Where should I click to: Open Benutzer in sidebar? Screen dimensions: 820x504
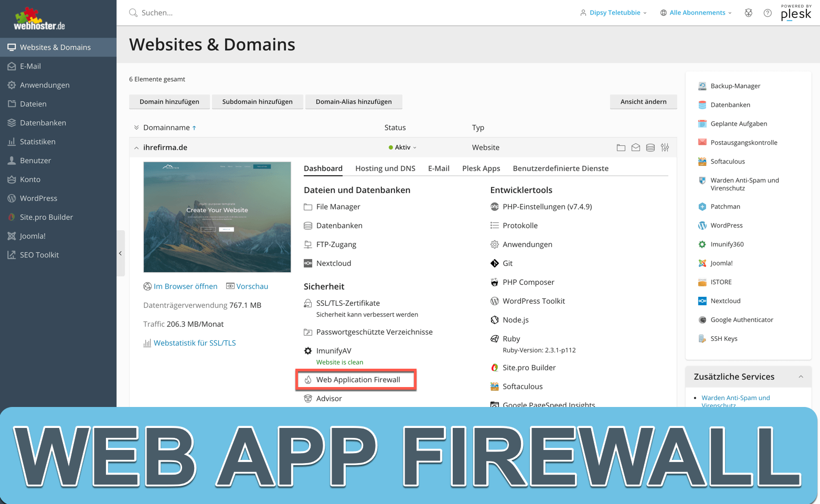coord(58,160)
